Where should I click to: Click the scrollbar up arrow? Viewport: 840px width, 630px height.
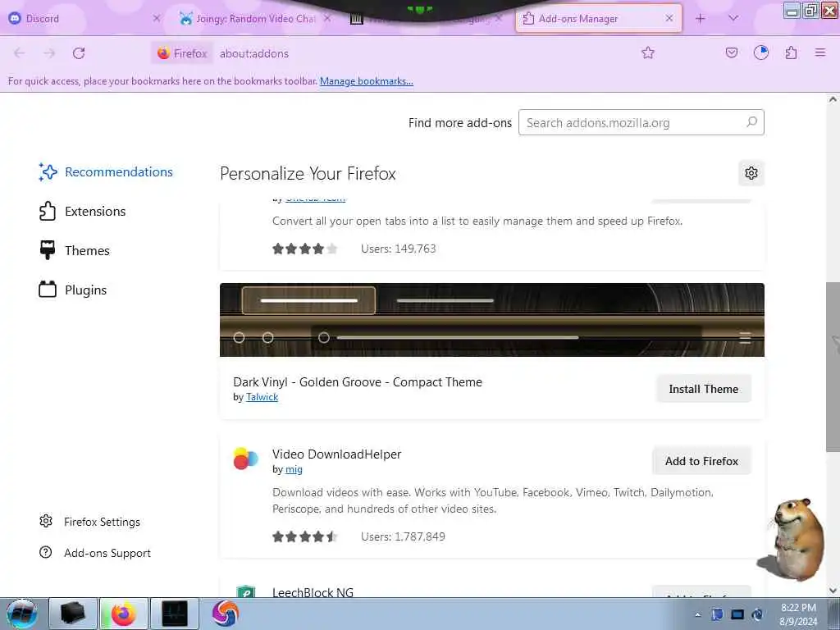click(x=833, y=99)
